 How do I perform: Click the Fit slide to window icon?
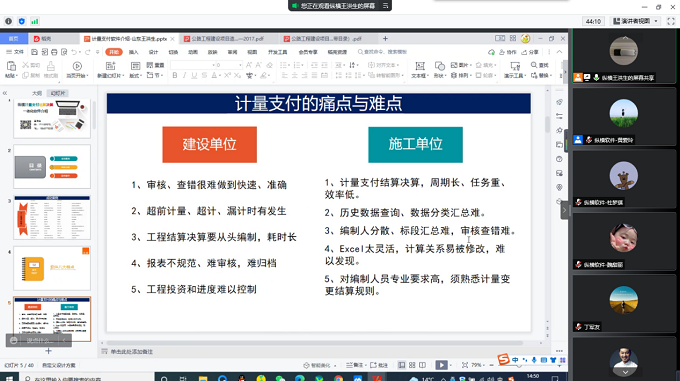click(x=465, y=365)
